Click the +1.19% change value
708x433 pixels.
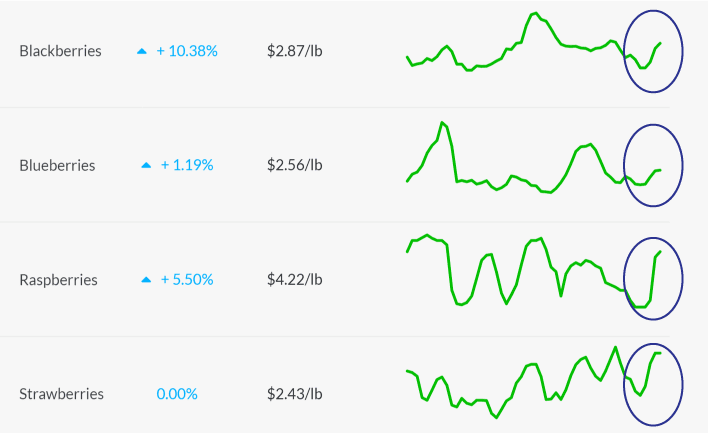tap(187, 165)
